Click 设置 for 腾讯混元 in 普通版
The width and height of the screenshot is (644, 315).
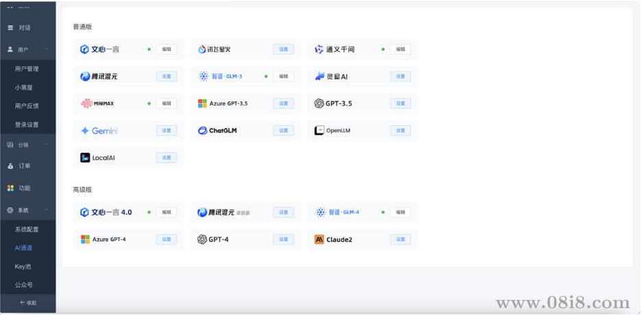[x=166, y=77]
